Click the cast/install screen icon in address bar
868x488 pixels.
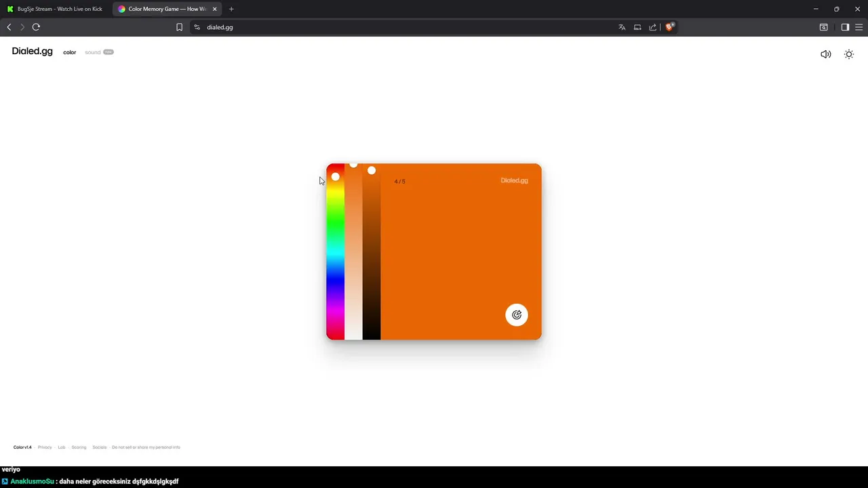[x=637, y=27]
